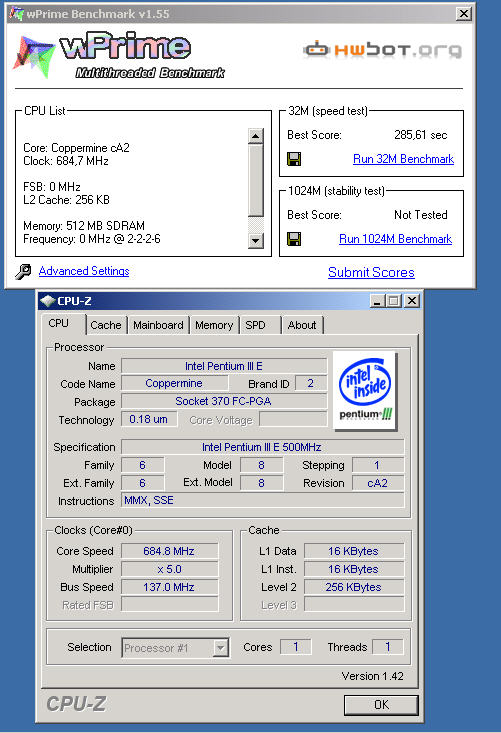Click the L1 Data value '16 KBytes'
The width and height of the screenshot is (501, 733).
click(x=354, y=551)
